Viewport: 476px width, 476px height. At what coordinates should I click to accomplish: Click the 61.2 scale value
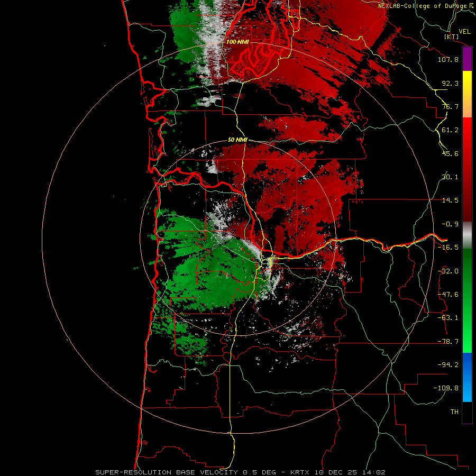450,130
